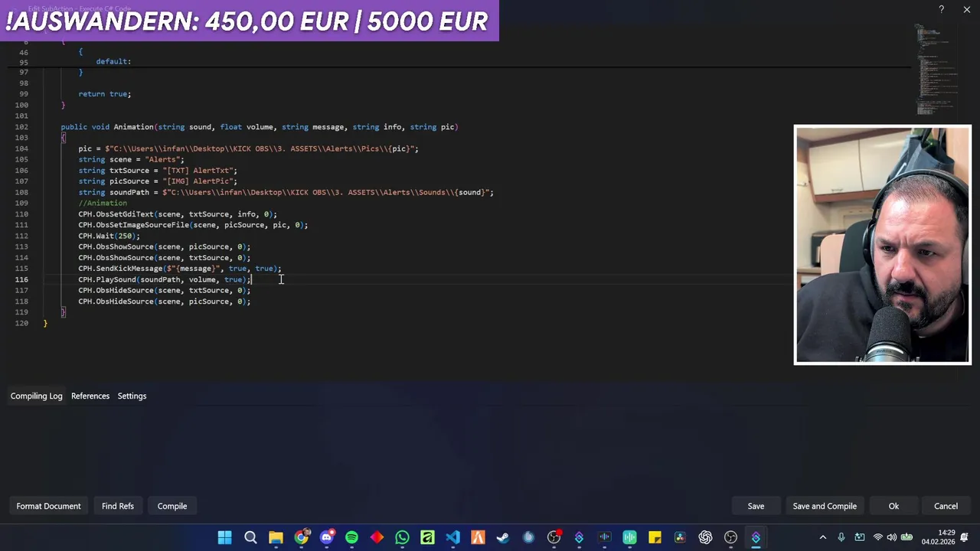This screenshot has height=551, width=980.
Task: Click the Save button
Action: click(756, 506)
